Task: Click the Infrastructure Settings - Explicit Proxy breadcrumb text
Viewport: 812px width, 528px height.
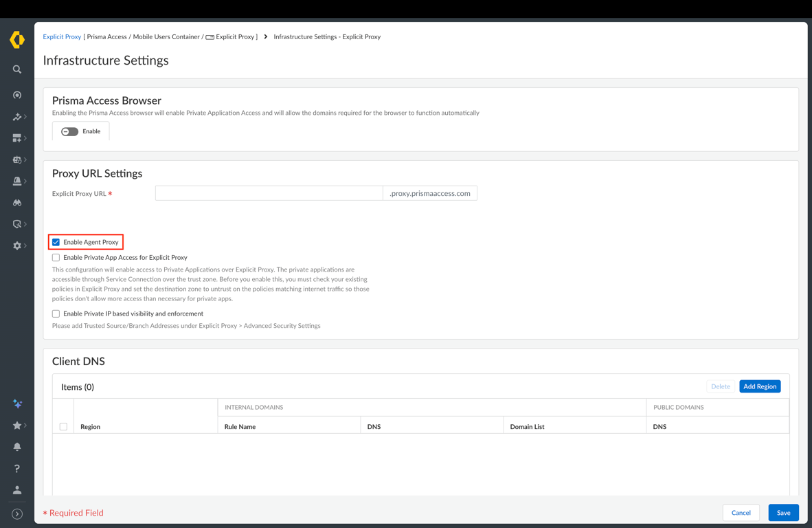Action: click(x=327, y=37)
